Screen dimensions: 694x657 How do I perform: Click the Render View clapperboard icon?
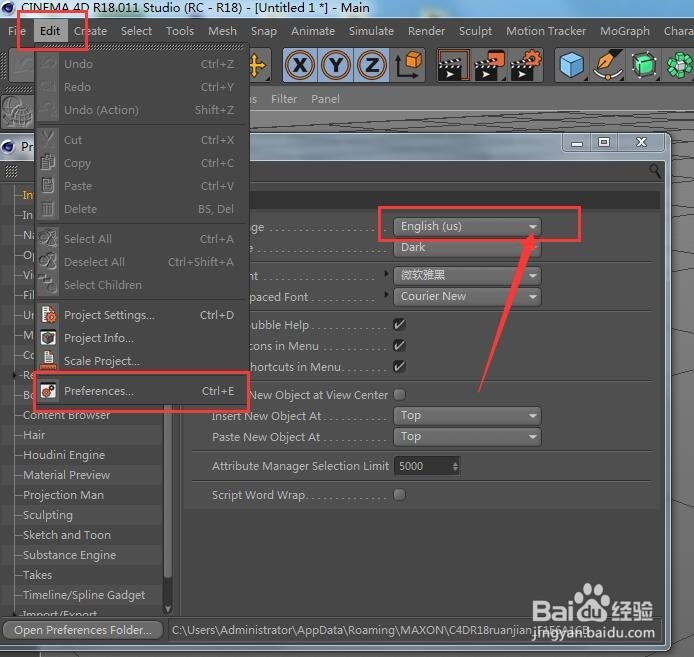[x=453, y=66]
